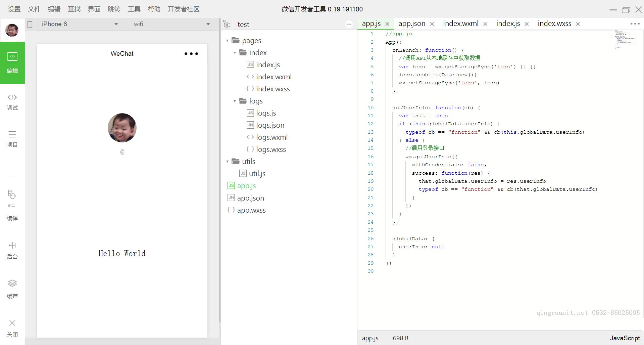Collapse the logs folder

click(x=235, y=101)
